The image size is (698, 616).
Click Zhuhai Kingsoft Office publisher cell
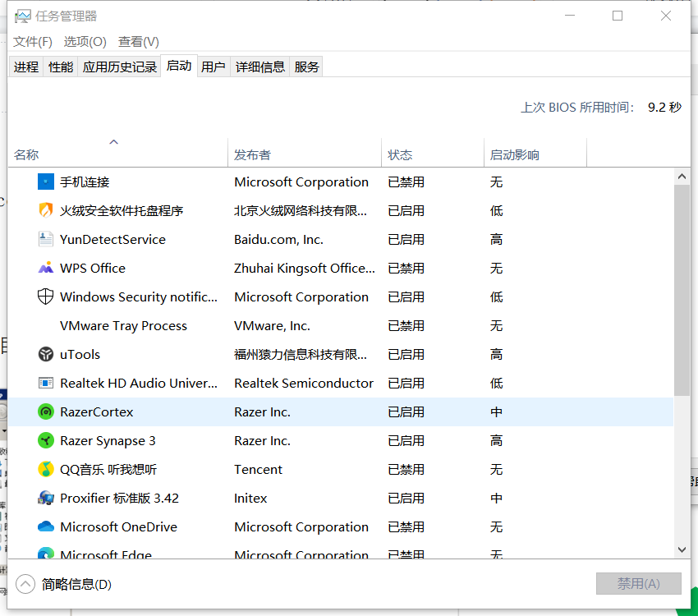(305, 268)
